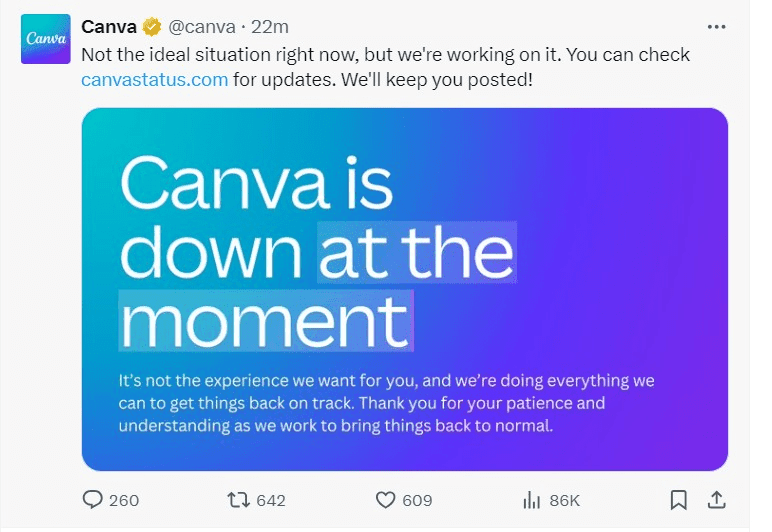Open the 22m timestamp permalink
The height and width of the screenshot is (532, 772).
point(270,27)
